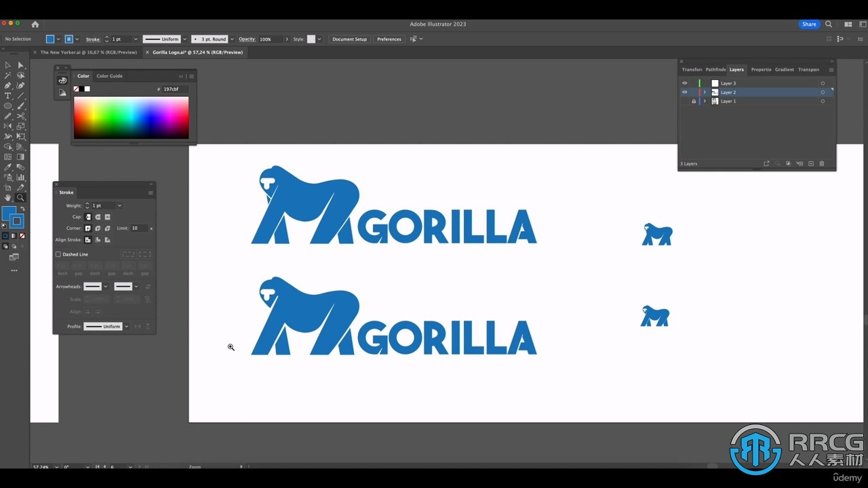Select the Type tool
Image resolution: width=868 pixels, height=488 pixels.
(x=7, y=96)
